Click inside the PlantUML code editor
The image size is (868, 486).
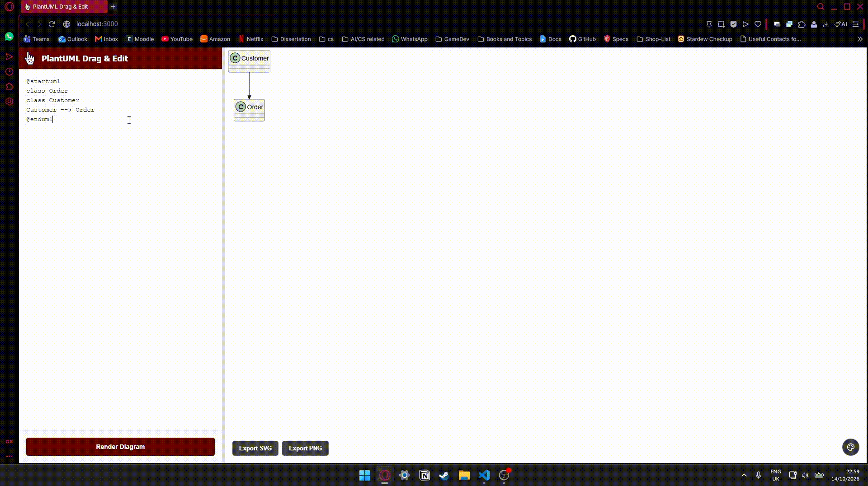(x=120, y=248)
